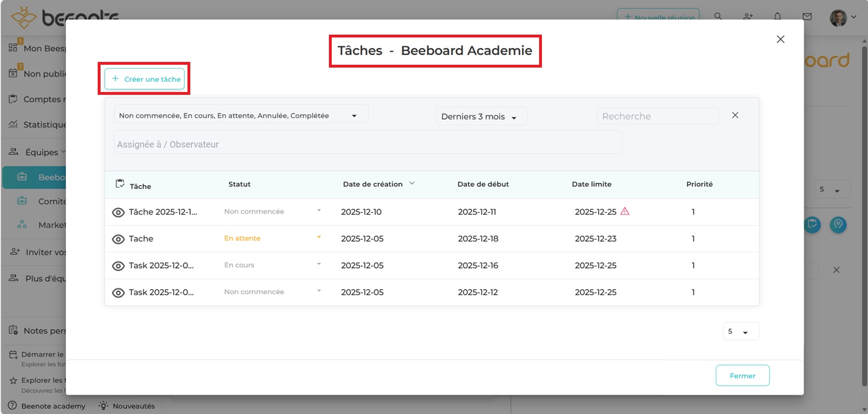Click the eye icon for Tache row
The image size is (868, 414).
pos(118,239)
